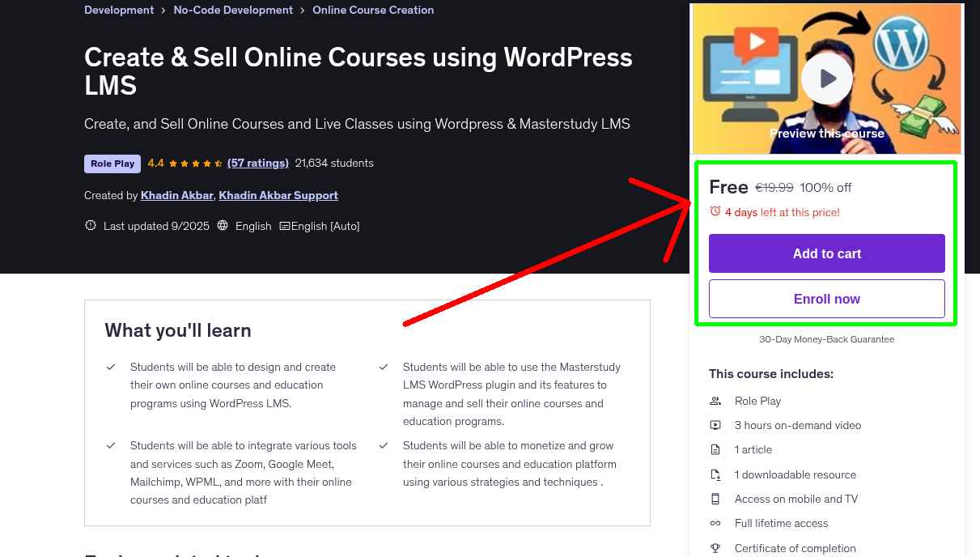Click the "What you'll learn" heading

tap(178, 330)
